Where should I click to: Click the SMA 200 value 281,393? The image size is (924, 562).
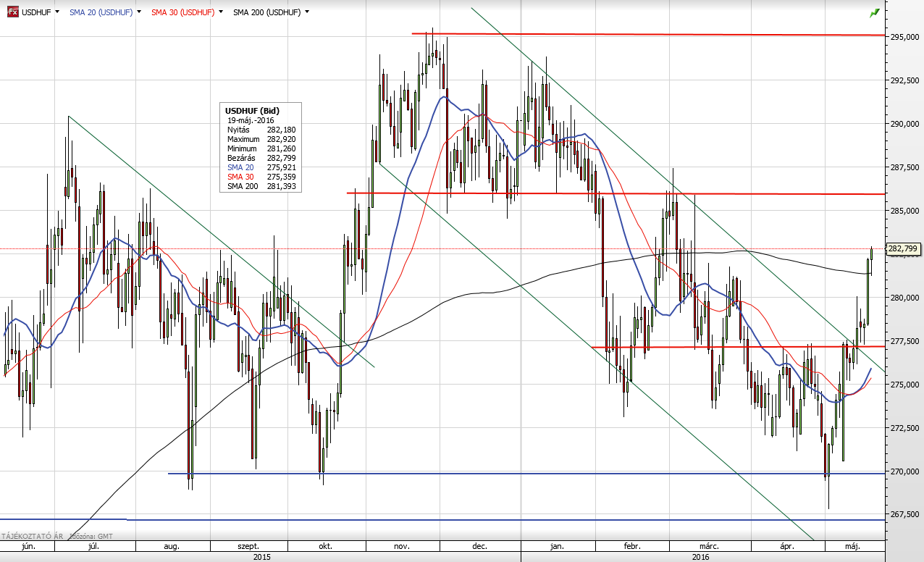click(x=281, y=186)
